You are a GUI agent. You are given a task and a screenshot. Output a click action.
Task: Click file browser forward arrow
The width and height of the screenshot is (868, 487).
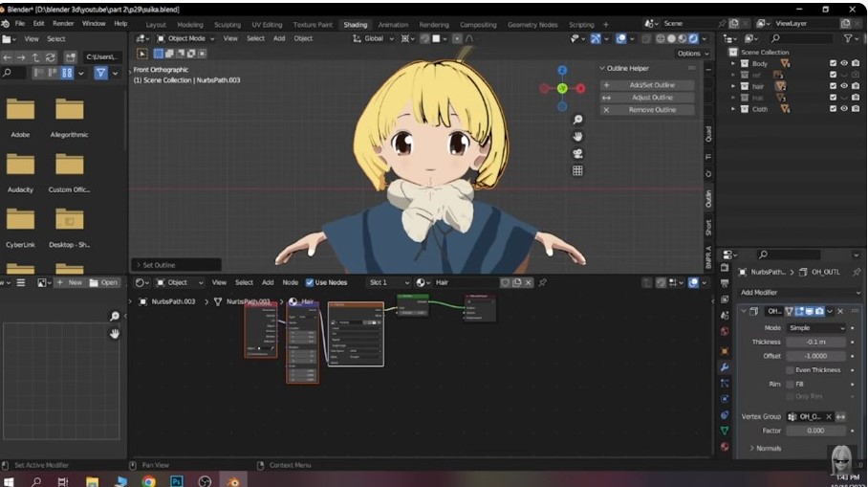tap(21, 57)
